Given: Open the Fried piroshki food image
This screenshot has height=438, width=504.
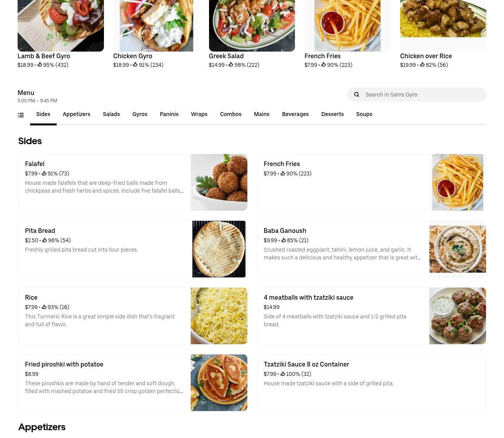Looking at the screenshot, I should (219, 383).
